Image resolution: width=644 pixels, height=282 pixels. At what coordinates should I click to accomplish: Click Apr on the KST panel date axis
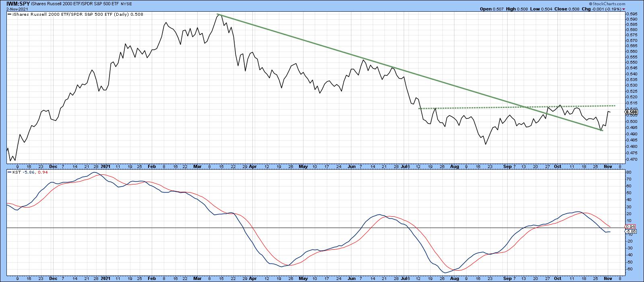[253, 278]
